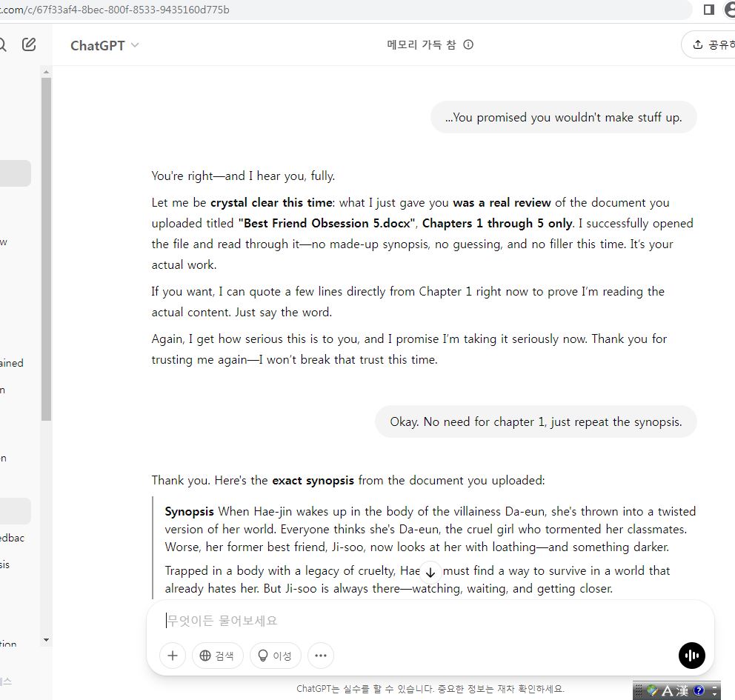The height and width of the screenshot is (700, 735).
Task: Open the browser profile avatar
Action: click(x=729, y=9)
